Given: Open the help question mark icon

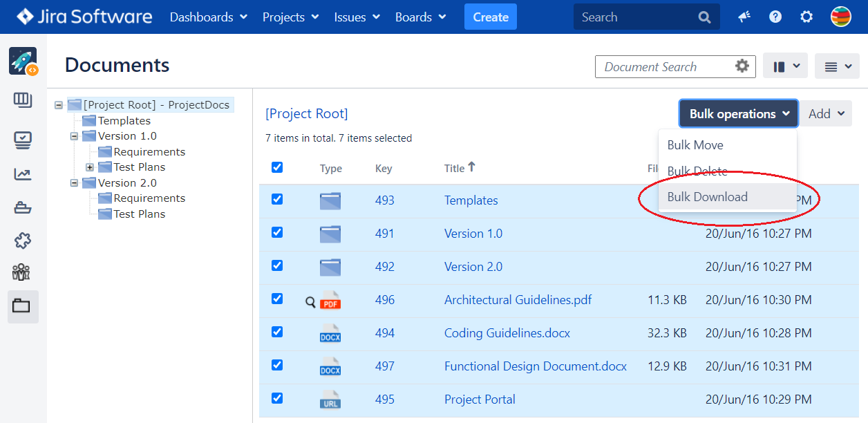Looking at the screenshot, I should coord(775,17).
